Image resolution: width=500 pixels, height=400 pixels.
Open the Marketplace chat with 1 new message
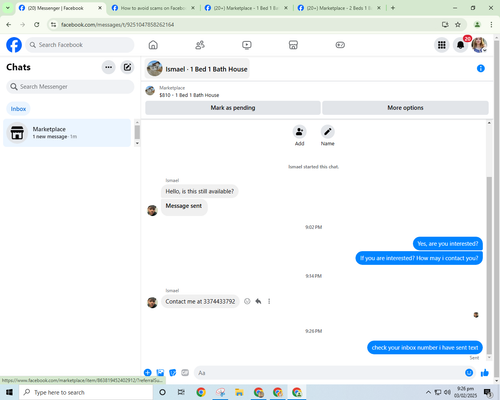[67, 133]
